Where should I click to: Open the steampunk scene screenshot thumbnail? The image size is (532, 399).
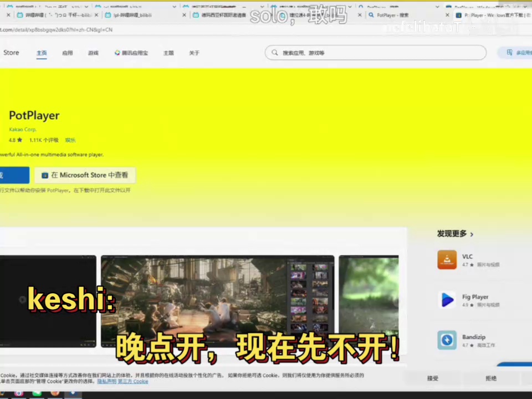[217, 301]
